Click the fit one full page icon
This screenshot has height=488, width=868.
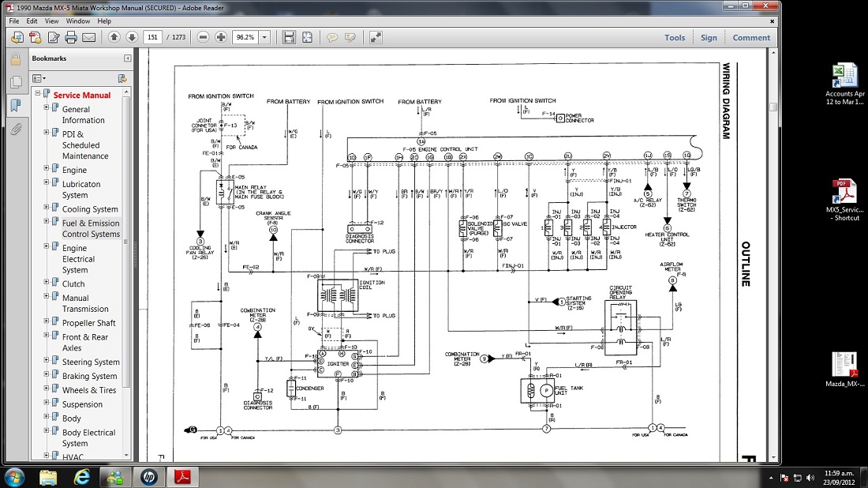click(307, 38)
